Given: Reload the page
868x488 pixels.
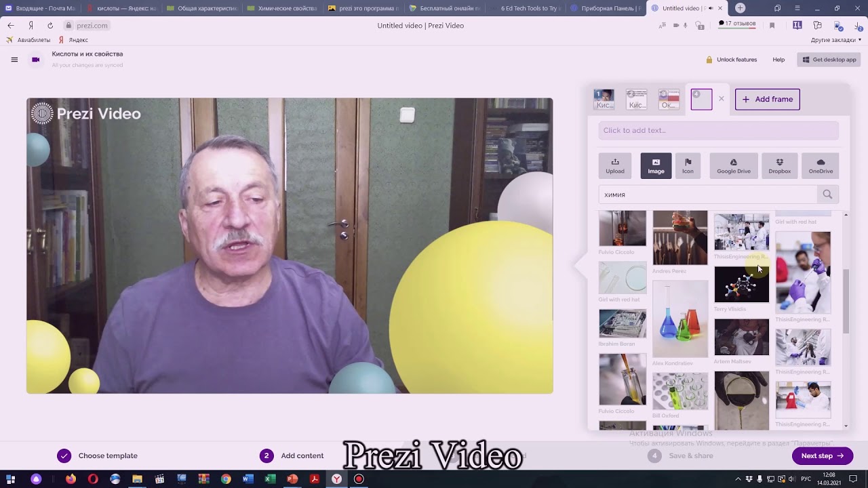Looking at the screenshot, I should coord(50,25).
